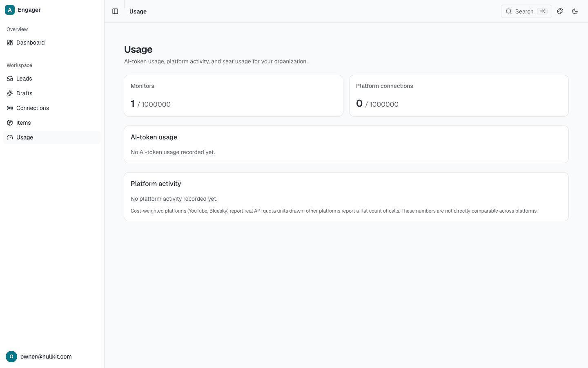Click the cost-weighted platforms footnote
This screenshot has width=588, height=368.
click(x=334, y=211)
